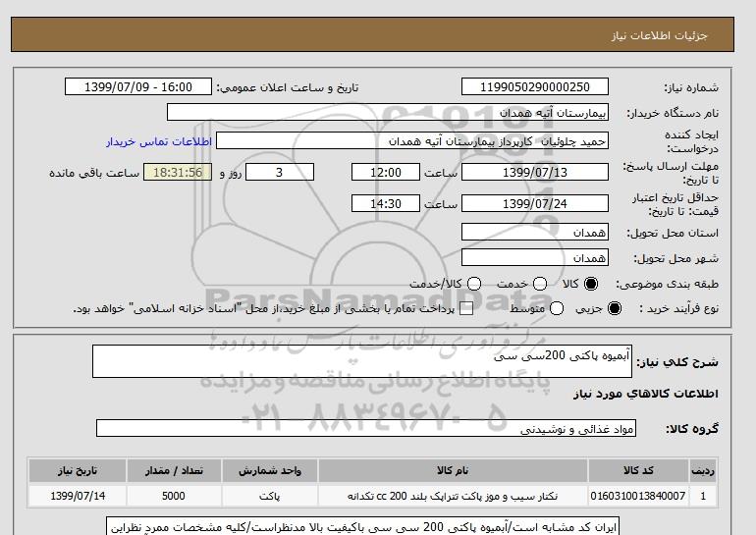Click the تعداد / مقدار column header
This screenshot has height=535, width=756.
click(x=174, y=470)
